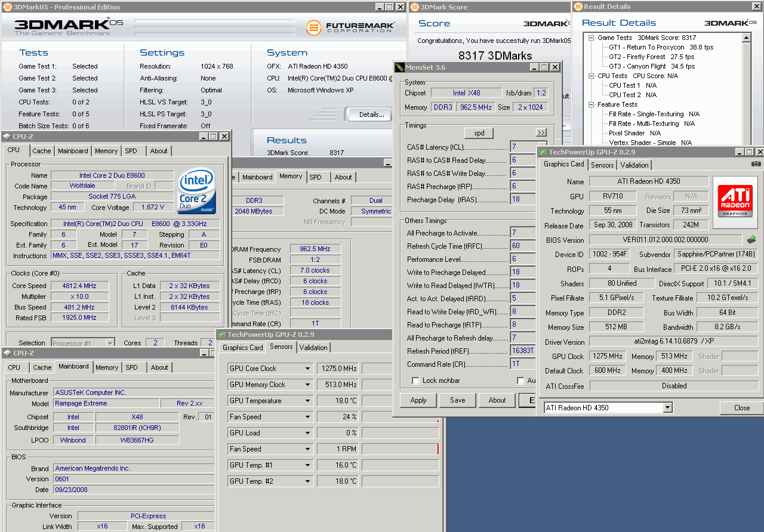This screenshot has width=764, height=532.
Task: Open the GPU Temp. #2 sensor dropdown
Action: point(308,481)
